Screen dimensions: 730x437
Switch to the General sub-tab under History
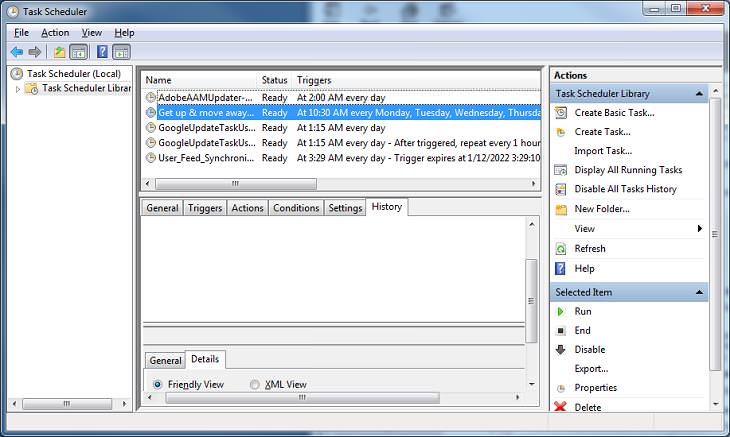tap(165, 361)
